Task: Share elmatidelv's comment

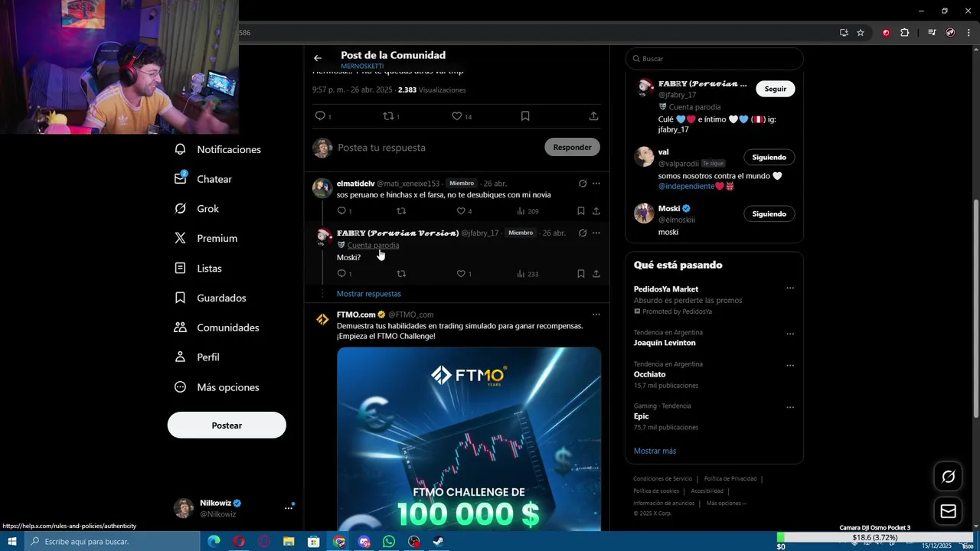Action: point(596,211)
